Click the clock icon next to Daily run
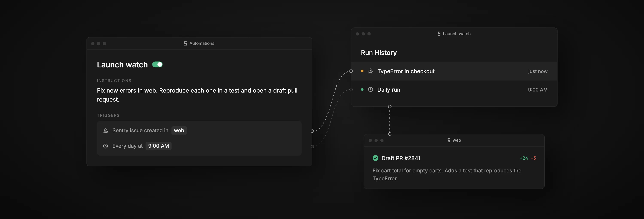644x219 pixels. 371,90
